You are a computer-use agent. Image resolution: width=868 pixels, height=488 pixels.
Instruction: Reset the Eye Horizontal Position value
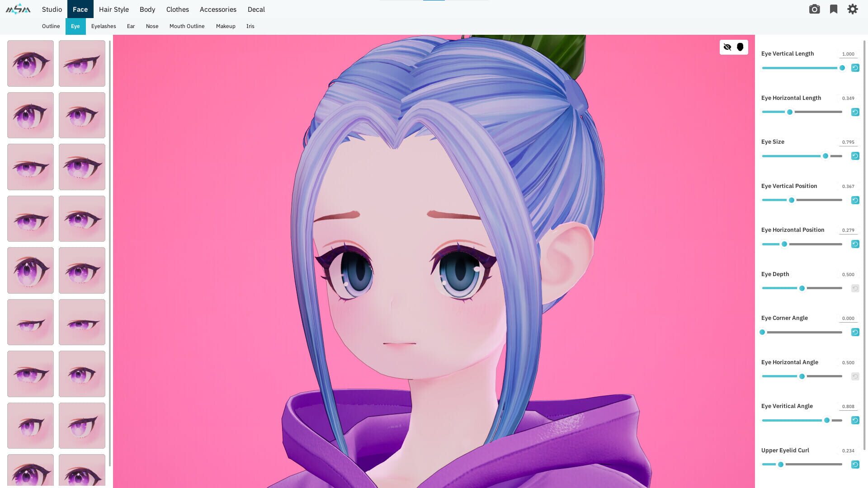pyautogui.click(x=855, y=244)
